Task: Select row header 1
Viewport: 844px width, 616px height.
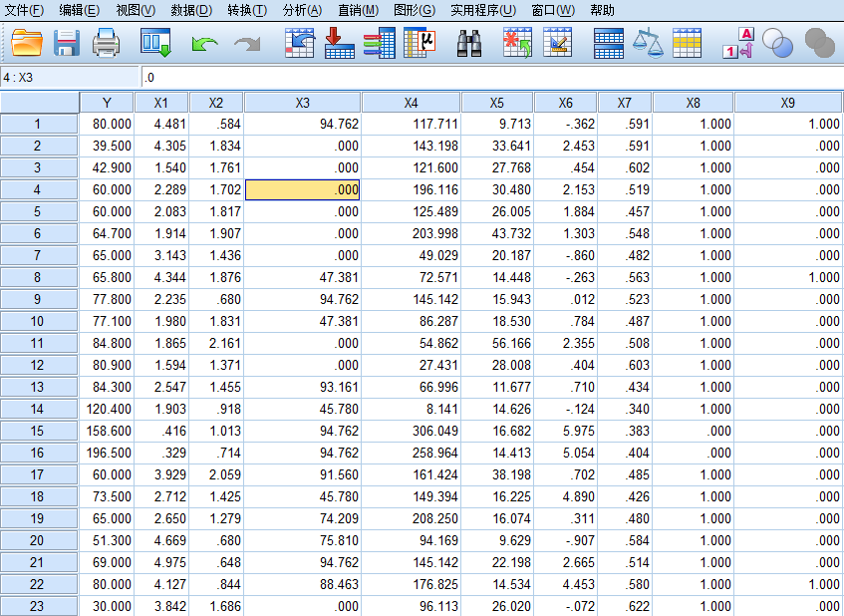Action: (x=39, y=124)
